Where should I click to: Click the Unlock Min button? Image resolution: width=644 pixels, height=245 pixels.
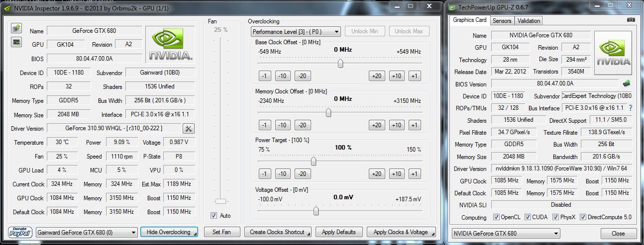click(x=365, y=31)
